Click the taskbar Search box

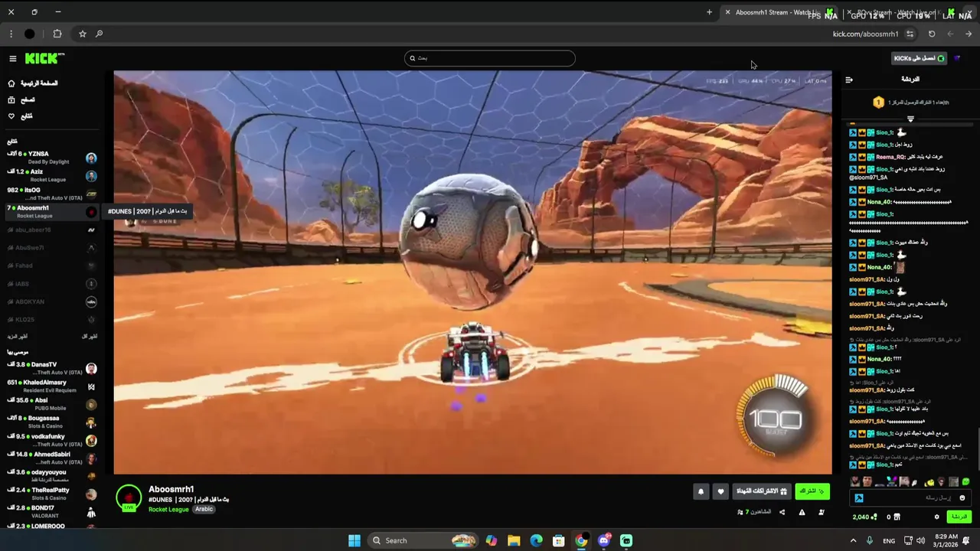point(423,540)
